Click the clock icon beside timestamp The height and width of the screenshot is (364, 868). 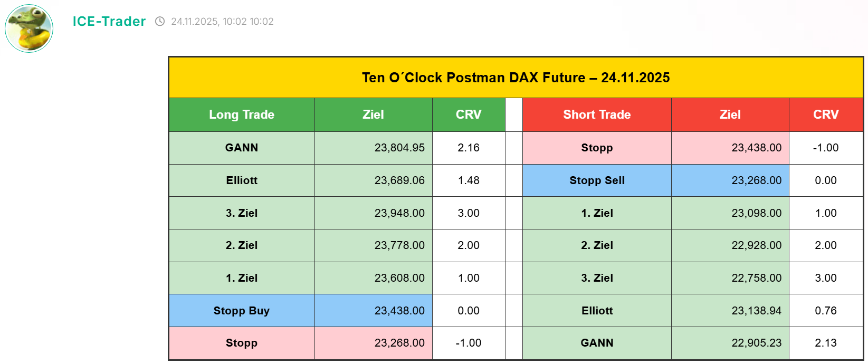[x=160, y=22]
